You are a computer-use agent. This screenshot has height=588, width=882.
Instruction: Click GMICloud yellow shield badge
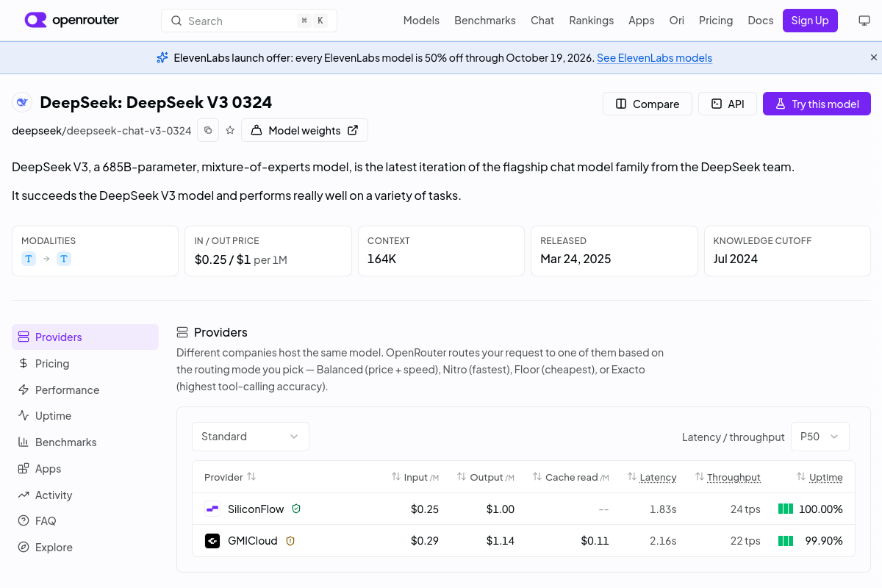pos(290,541)
